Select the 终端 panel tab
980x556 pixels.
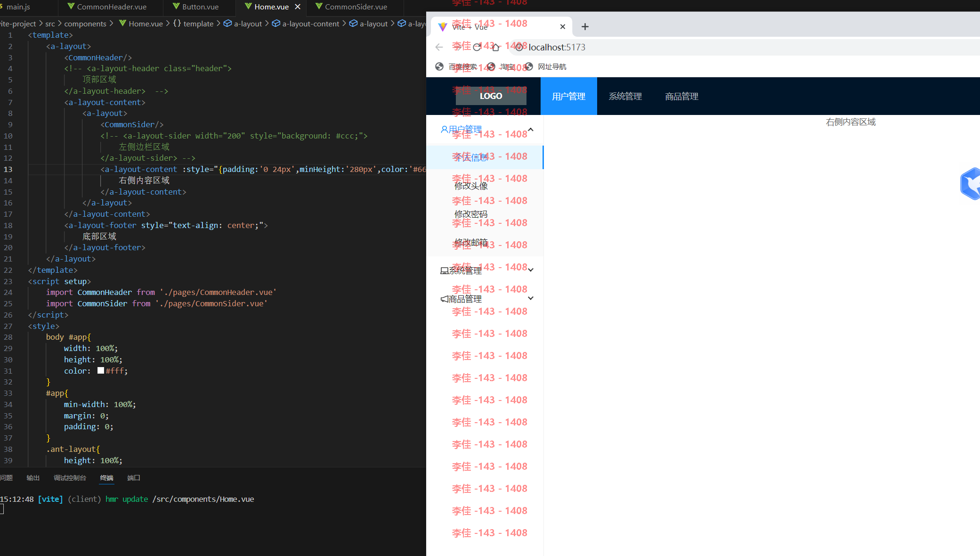coord(107,478)
